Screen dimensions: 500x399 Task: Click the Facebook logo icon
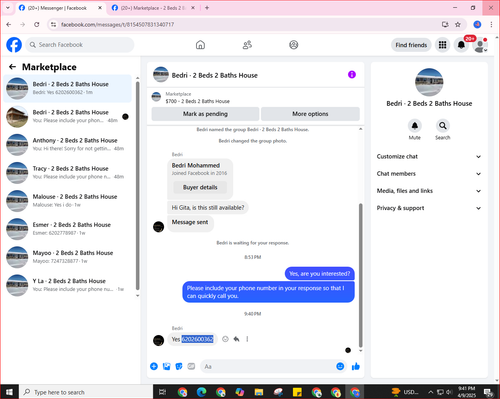click(x=14, y=45)
